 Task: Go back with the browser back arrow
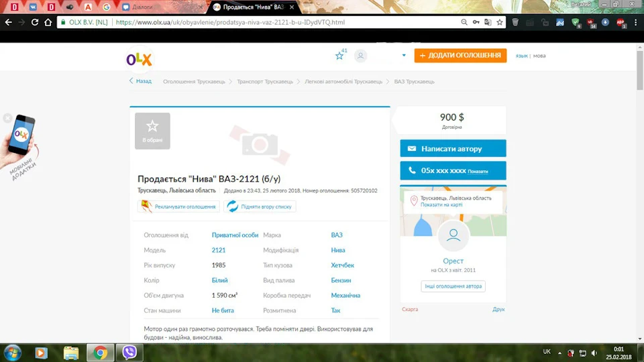8,22
